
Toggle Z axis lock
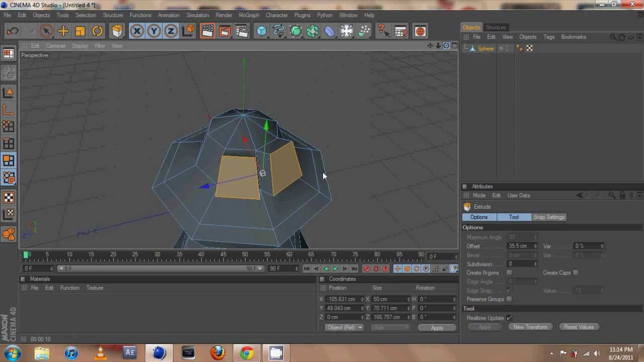[171, 31]
